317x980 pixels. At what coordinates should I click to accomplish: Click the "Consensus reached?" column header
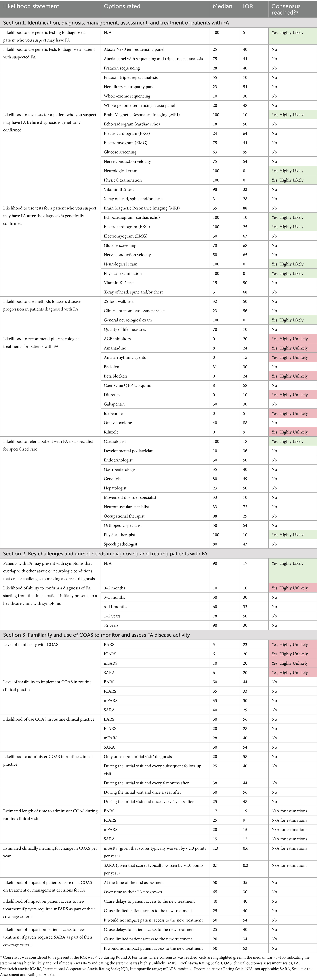tap(286, 9)
